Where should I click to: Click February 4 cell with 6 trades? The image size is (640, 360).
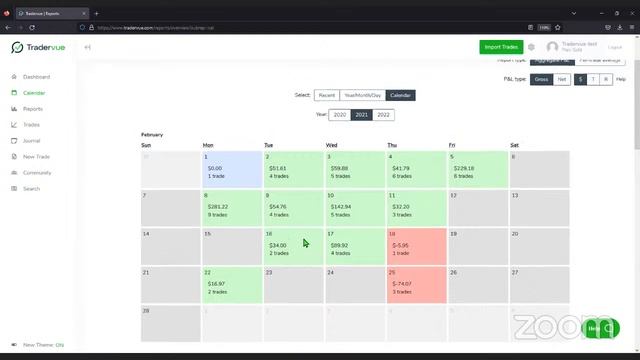click(416, 169)
